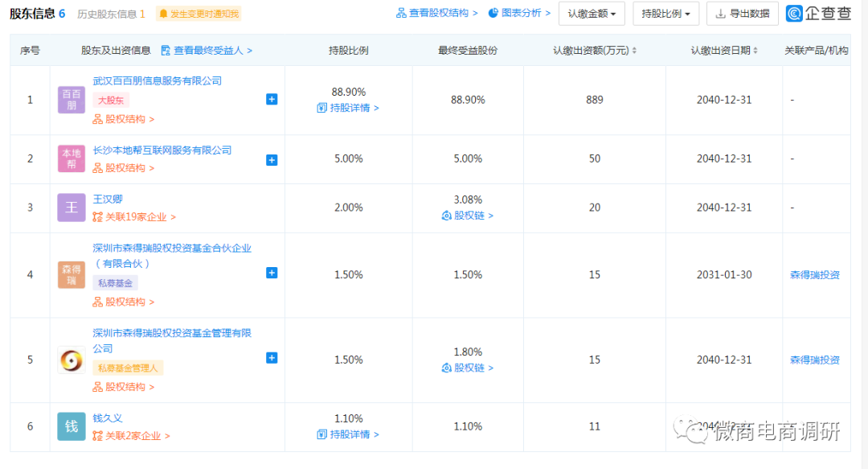
Task: Click 关联19家企业 under 王汉卿
Action: tap(134, 216)
